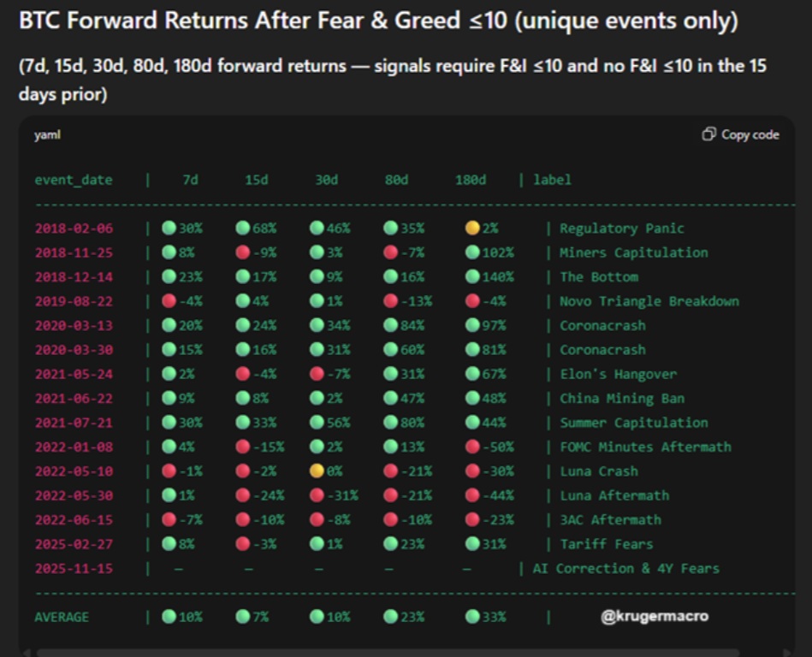Click the Tariff Fears label
Screen dimensions: 812x657
coord(606,544)
